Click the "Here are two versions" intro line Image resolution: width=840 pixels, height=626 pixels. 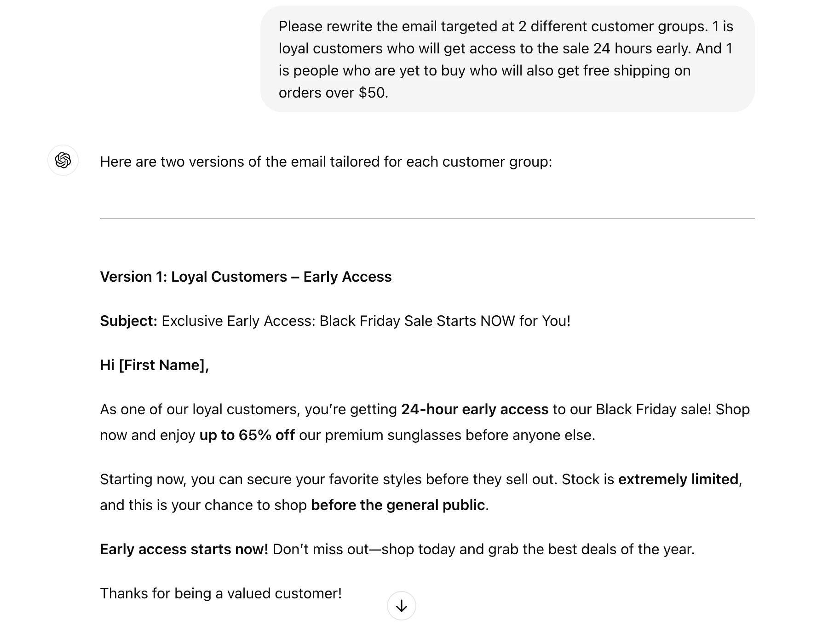[x=326, y=162]
